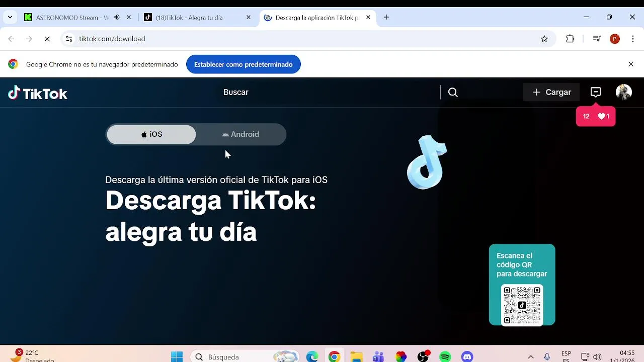
Task: Mute the ASTRONOMOD tab audio icon
Action: click(x=117, y=17)
